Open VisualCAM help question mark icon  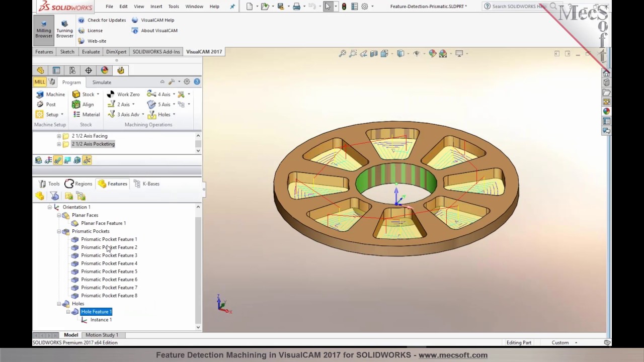(197, 81)
